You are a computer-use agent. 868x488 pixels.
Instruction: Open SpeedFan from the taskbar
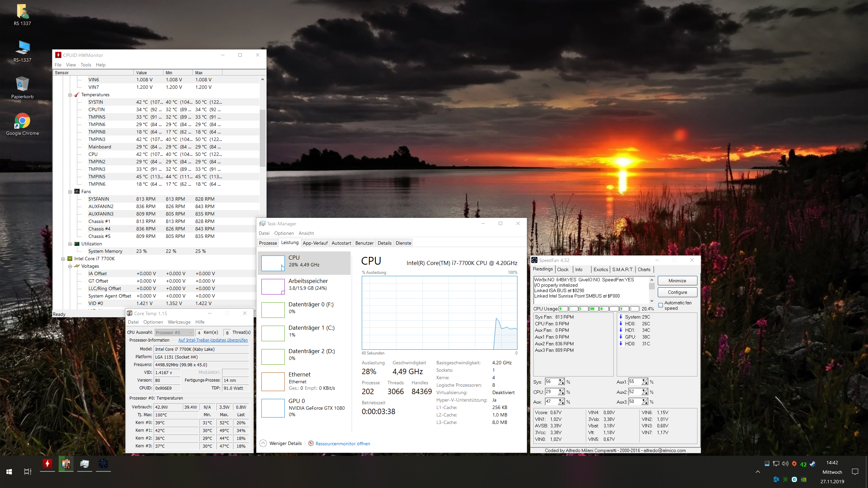(103, 464)
